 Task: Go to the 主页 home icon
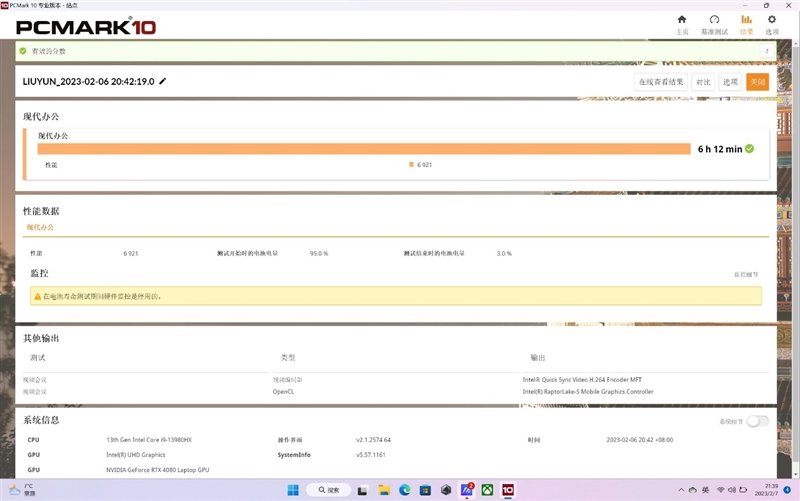(682, 19)
